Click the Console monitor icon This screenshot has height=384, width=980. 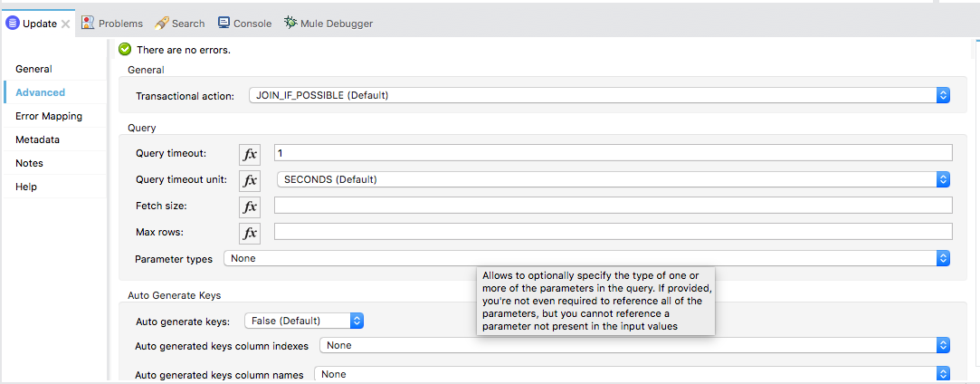pos(224,23)
